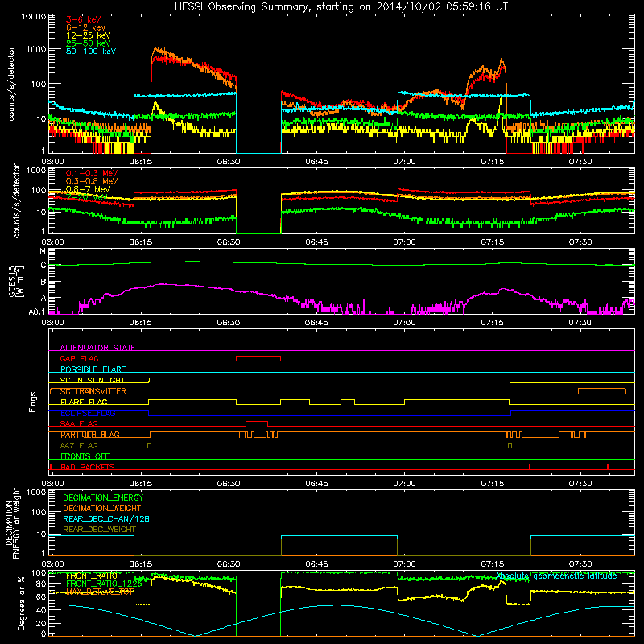
Task: Click the 0.1-0.3 MeV legend label
Action: [92, 173]
